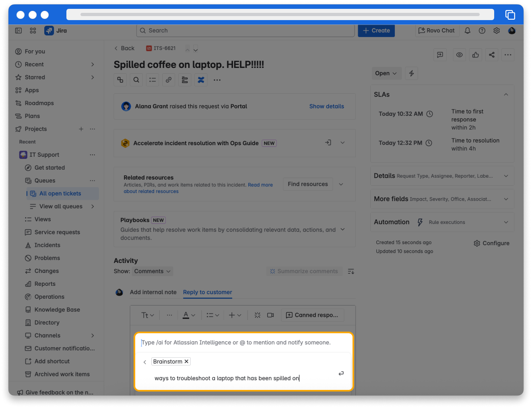Screen dimensions: 532x408
Task: Expand the More fields section
Action: (x=506, y=199)
